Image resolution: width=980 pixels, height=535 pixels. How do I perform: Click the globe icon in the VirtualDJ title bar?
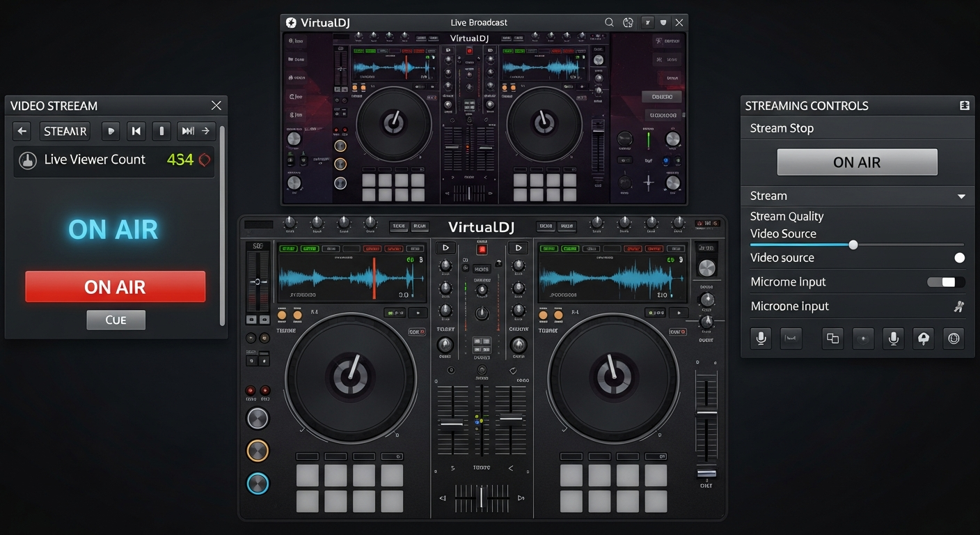click(627, 22)
